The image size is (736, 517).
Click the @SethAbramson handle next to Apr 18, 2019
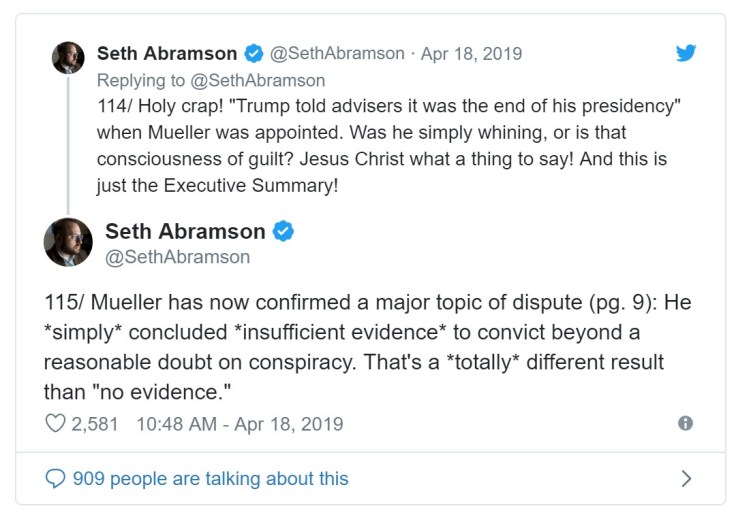[x=337, y=54]
